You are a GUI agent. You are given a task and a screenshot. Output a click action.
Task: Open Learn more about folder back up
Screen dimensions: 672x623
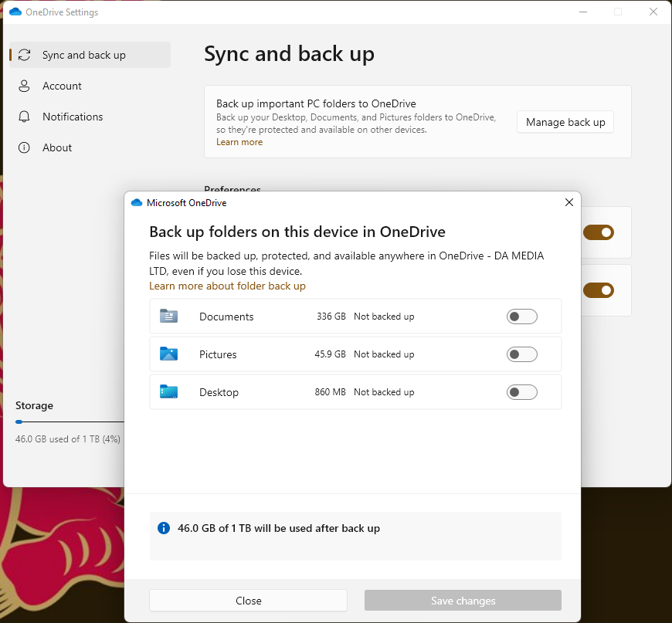tap(227, 286)
